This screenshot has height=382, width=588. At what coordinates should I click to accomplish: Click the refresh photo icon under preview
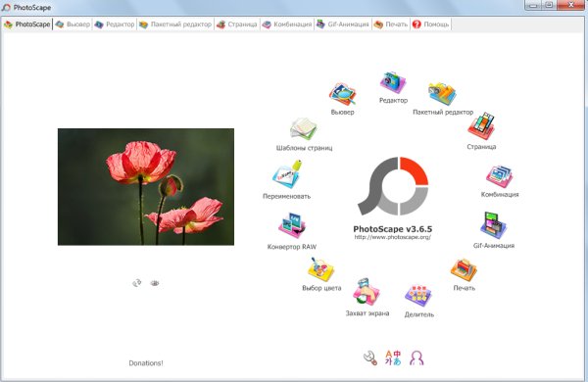[x=137, y=283]
